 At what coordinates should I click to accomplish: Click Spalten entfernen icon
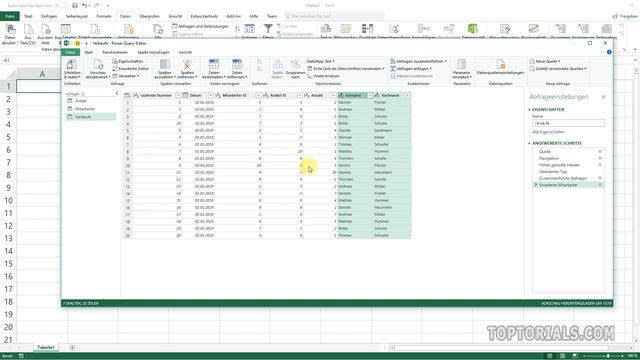187,64
